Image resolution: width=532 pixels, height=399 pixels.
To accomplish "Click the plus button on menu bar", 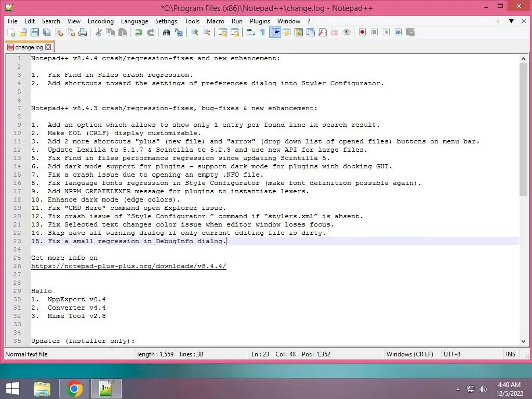I will pos(498,21).
